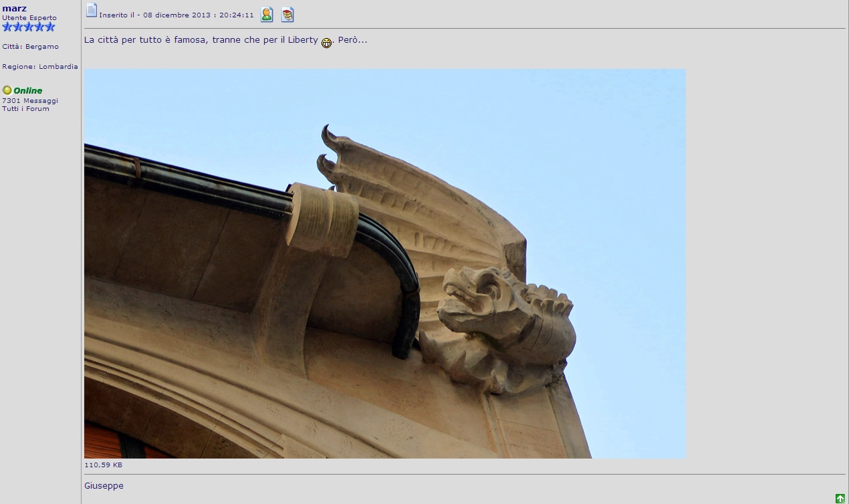The image size is (849, 504).
Task: Open the Tutti i Forum link
Action: pyautogui.click(x=25, y=109)
